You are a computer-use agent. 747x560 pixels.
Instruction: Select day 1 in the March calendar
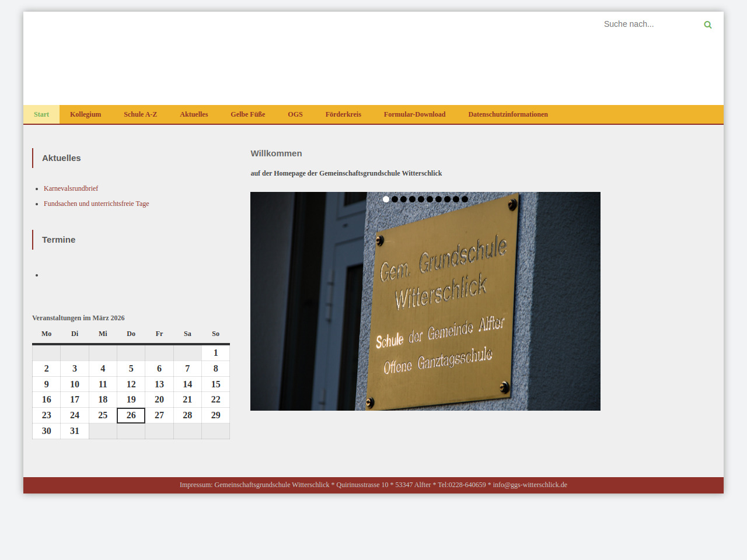[215, 353]
